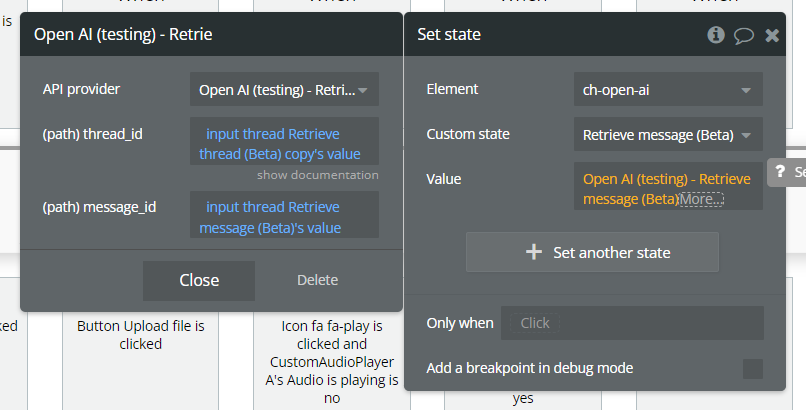Edit the message_id dynamic expression field

(284, 217)
